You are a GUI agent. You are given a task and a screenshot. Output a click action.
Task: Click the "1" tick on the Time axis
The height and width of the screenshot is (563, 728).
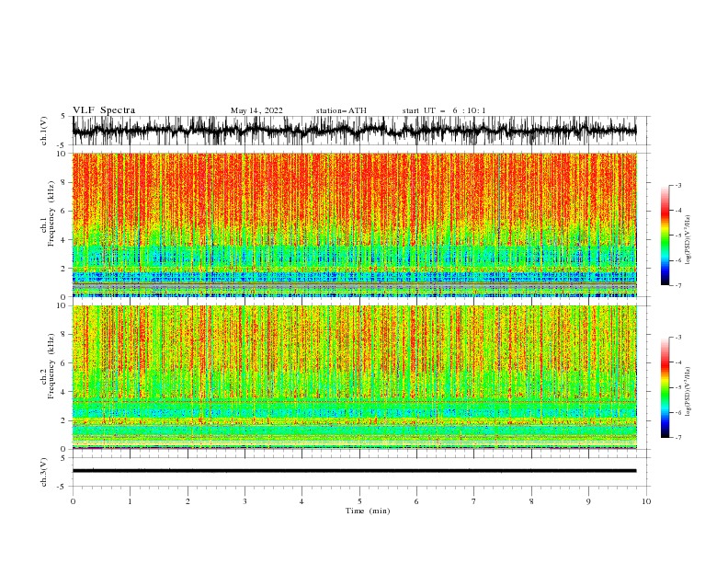coord(130,501)
